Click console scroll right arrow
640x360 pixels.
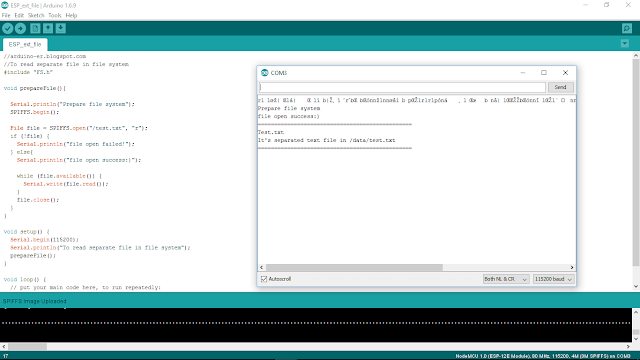click(628, 347)
